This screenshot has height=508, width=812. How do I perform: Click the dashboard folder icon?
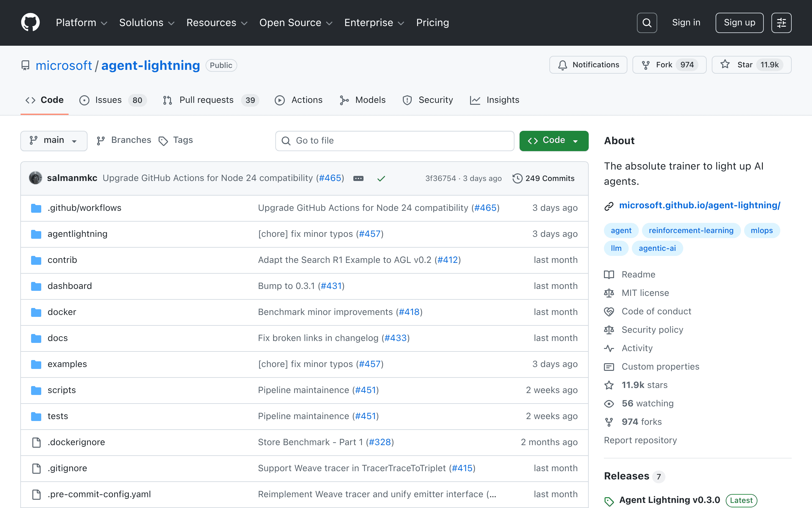click(x=36, y=286)
